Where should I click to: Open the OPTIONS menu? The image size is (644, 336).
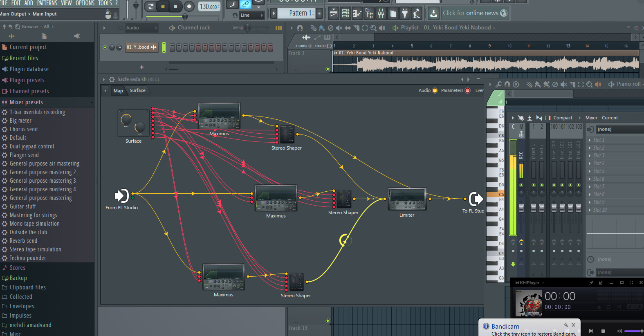tap(85, 3)
